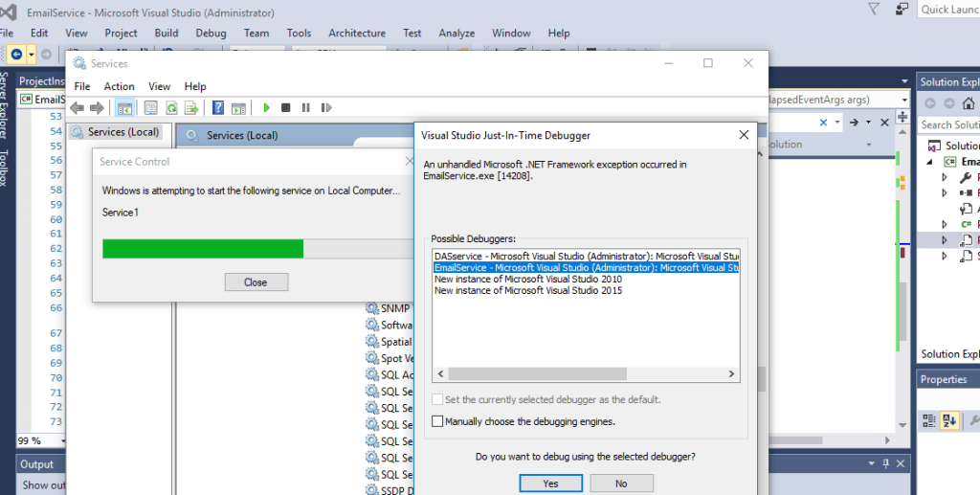This screenshot has height=495, width=980.
Task: Click the green Start Service play icon
Action: tap(267, 108)
